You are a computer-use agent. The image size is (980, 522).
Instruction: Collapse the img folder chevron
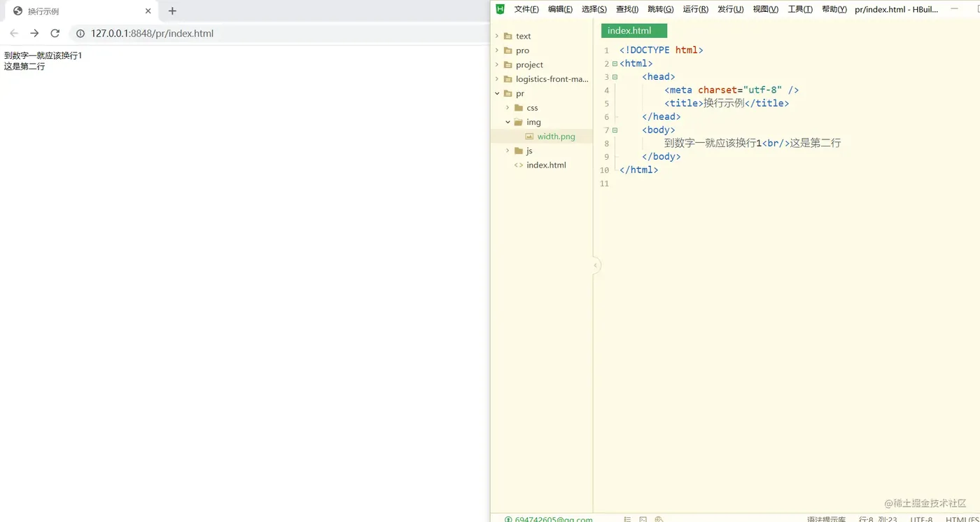coord(507,122)
